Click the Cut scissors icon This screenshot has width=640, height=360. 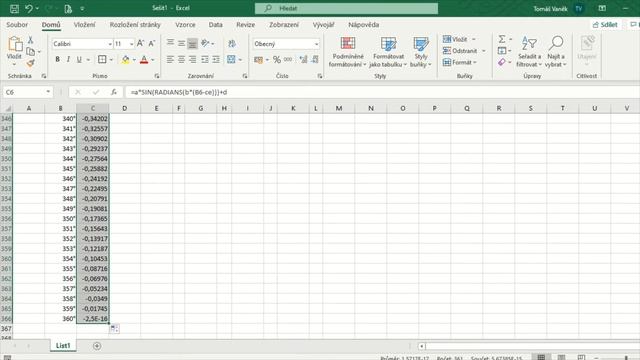30,40
